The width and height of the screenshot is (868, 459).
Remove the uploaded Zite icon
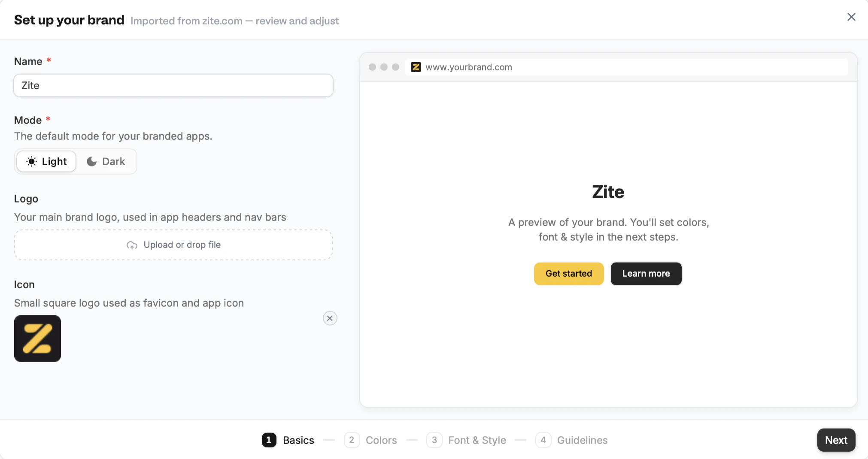point(330,318)
